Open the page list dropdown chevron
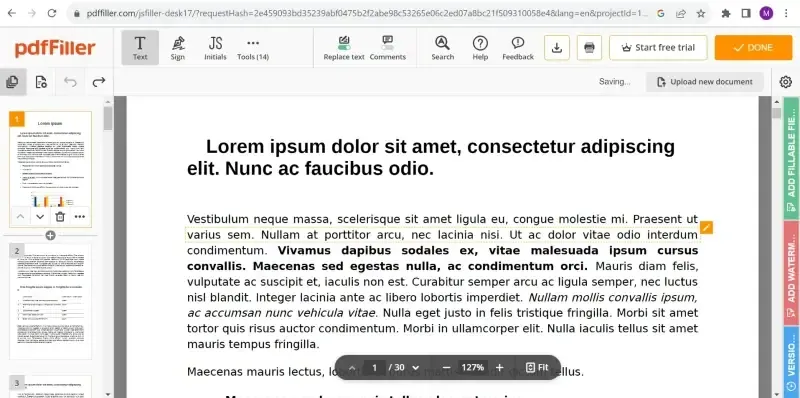Viewport: 800px width, 398px height. click(x=415, y=367)
